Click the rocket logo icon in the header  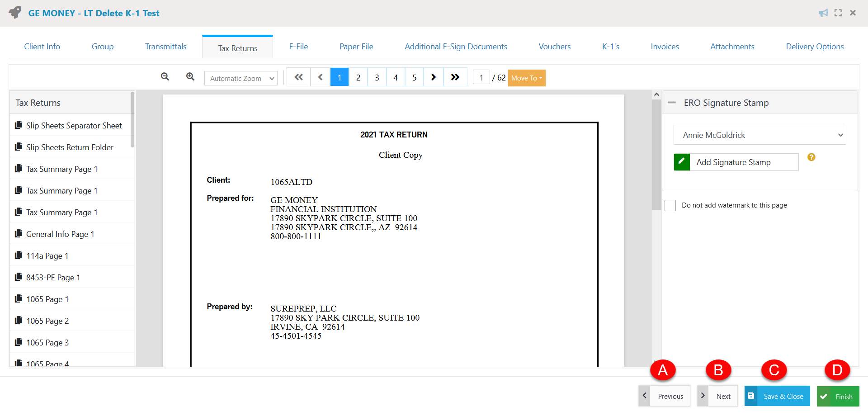14,13
